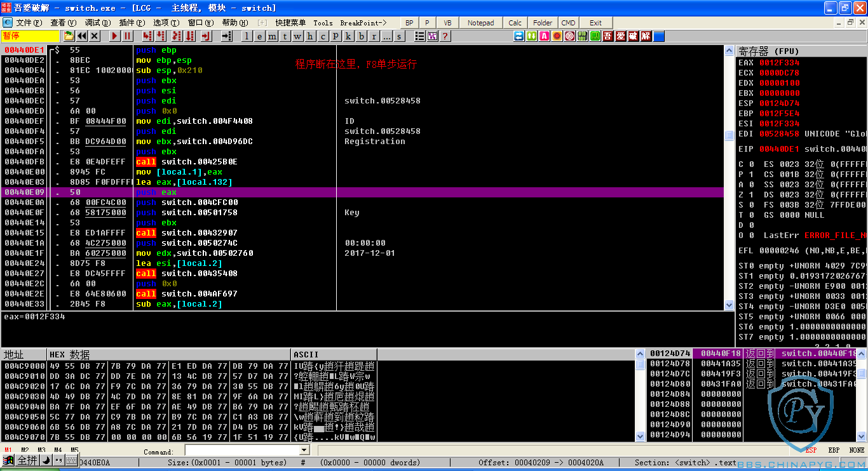Click the Trace into icon
Screen dimensions: 868x471
point(177,36)
